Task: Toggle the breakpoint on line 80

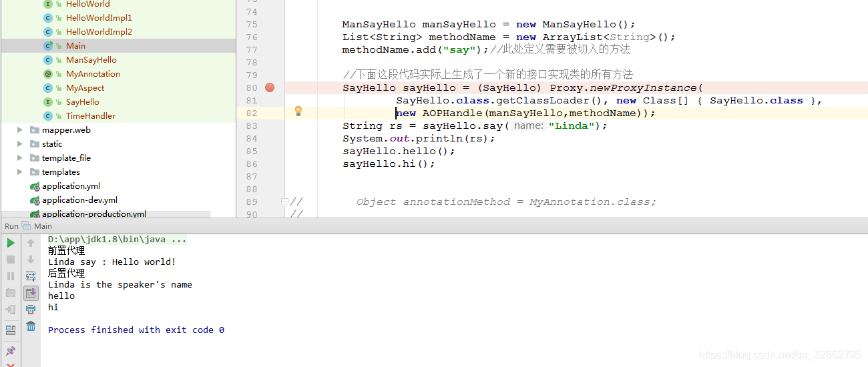Action: [x=270, y=87]
